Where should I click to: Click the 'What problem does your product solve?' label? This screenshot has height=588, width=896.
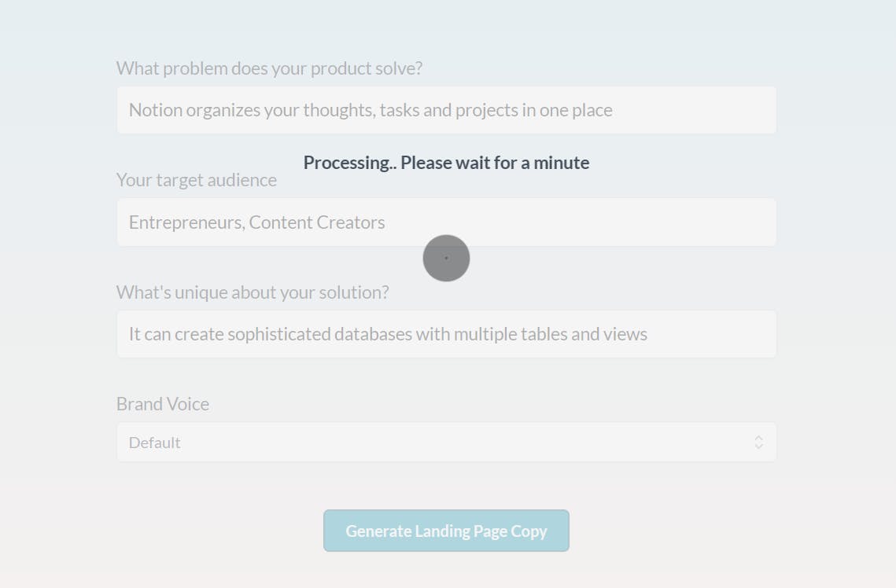coord(269,68)
